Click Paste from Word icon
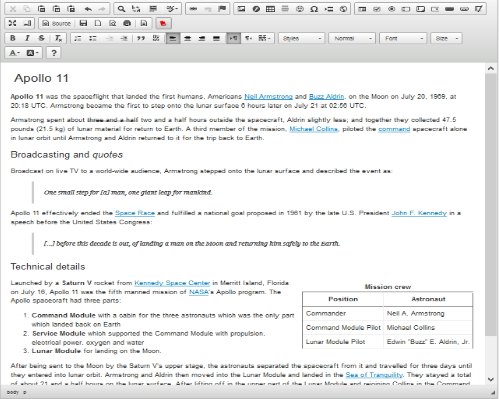 coord(71,9)
